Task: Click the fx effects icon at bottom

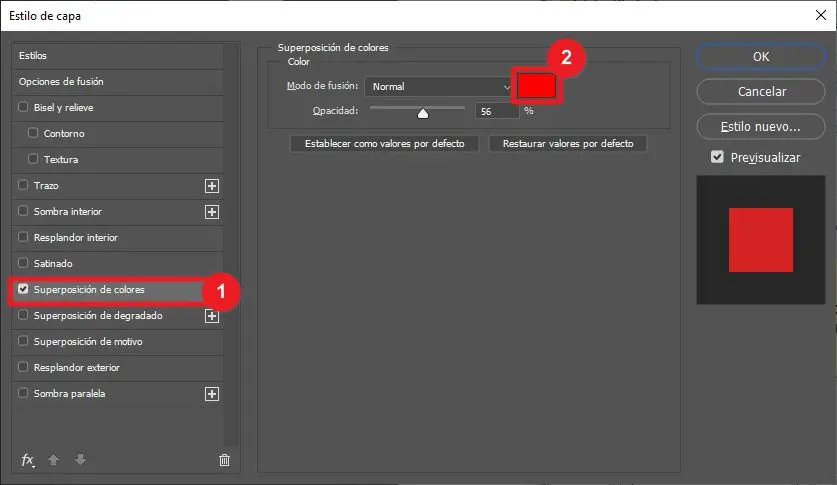Action: (x=28, y=460)
